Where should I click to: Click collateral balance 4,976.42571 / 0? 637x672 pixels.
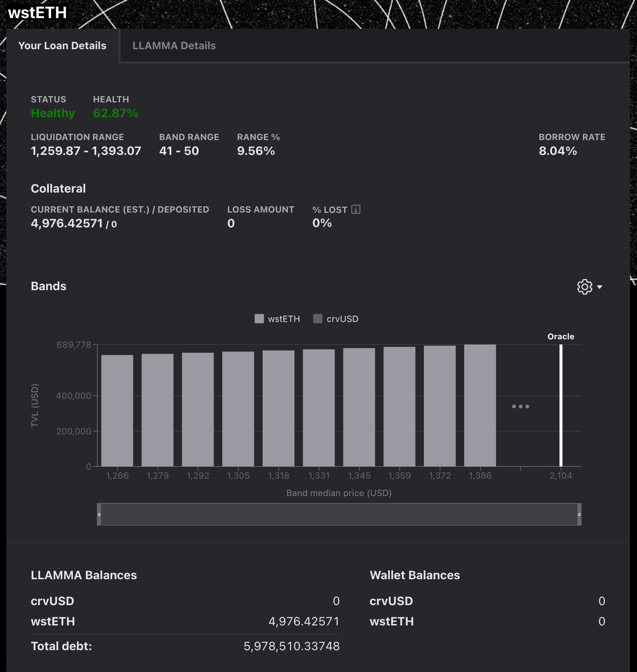(74, 223)
